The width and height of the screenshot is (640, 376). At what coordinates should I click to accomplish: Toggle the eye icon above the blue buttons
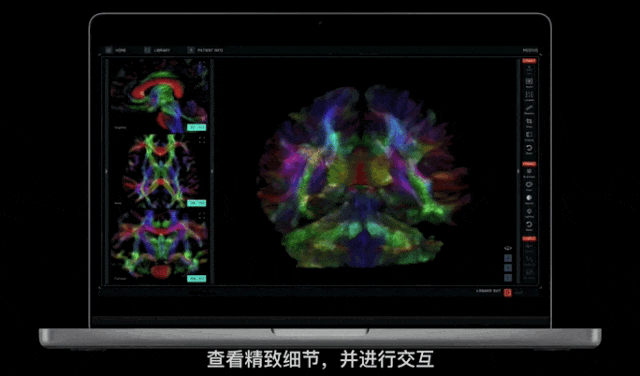(508, 248)
